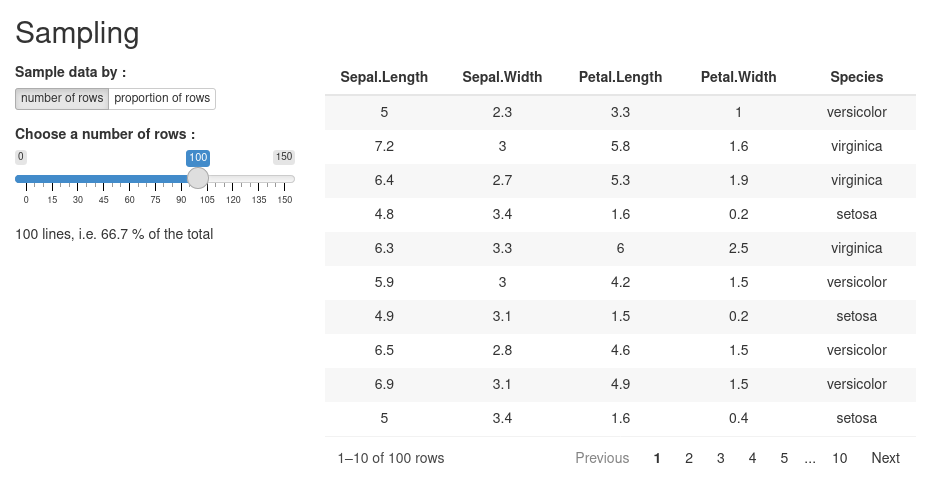The height and width of the screenshot is (489, 931).
Task: Switch to 'proportion of rows' sampling
Action: click(x=162, y=98)
